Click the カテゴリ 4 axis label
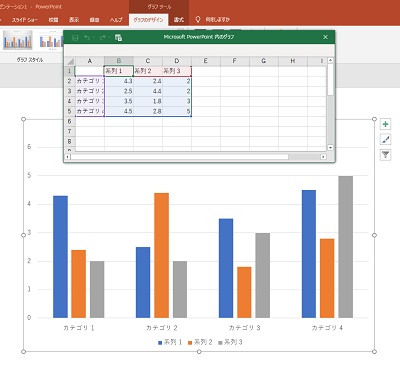 pyautogui.click(x=327, y=328)
